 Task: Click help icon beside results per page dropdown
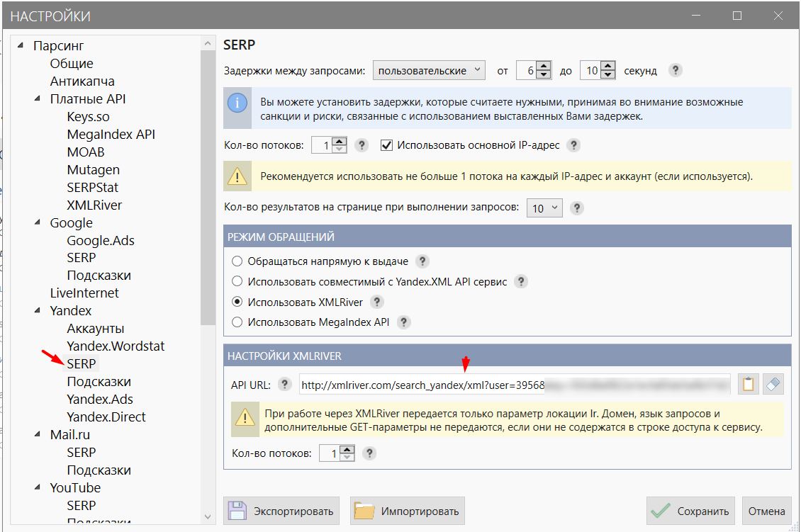pyautogui.click(x=577, y=208)
